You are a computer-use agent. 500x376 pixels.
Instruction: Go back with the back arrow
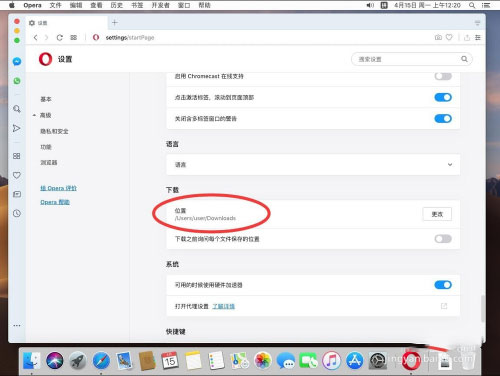pos(36,38)
